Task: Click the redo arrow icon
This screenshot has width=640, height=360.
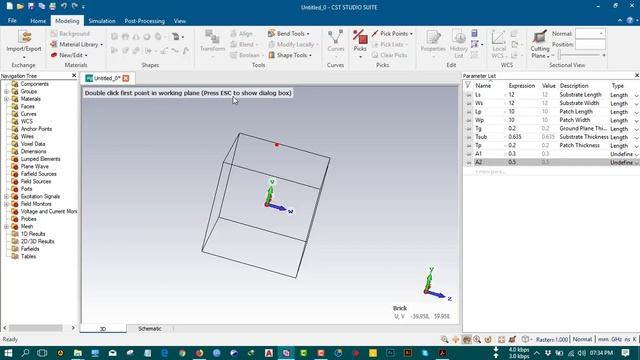Action: click(x=74, y=6)
